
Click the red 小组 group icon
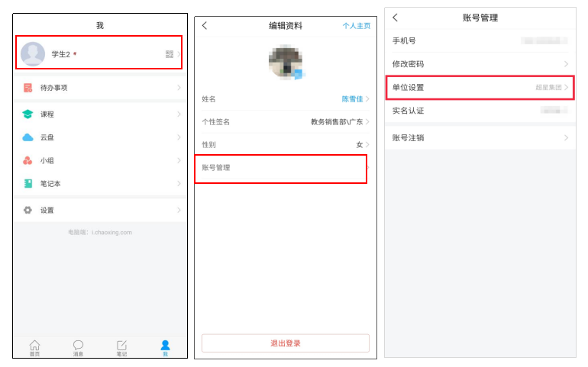[27, 161]
